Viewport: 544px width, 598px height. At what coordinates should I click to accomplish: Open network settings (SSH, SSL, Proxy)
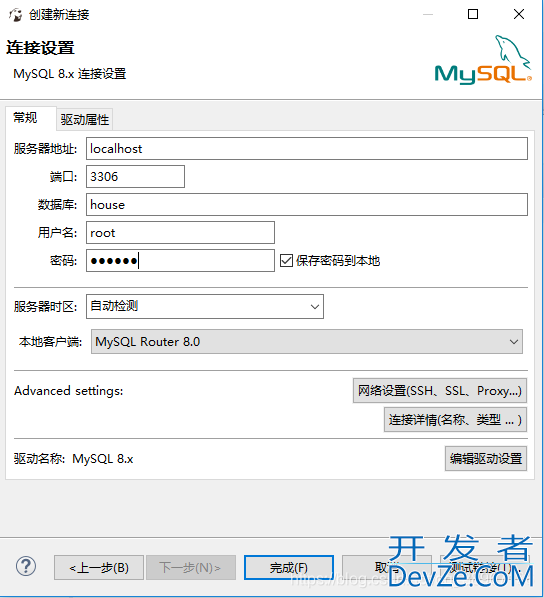pos(439,391)
